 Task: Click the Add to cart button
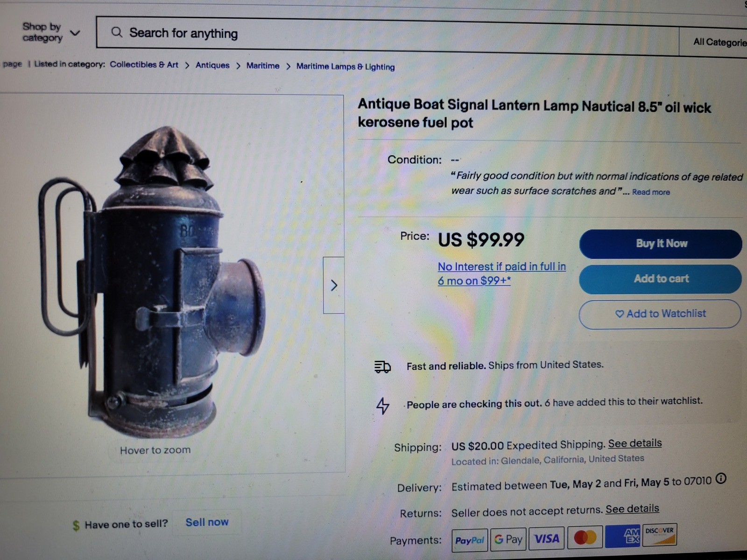point(661,279)
